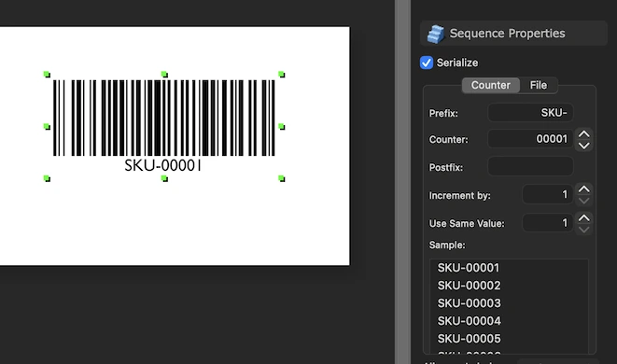
Task: Click the Counter field showing 00001
Action: pyautogui.click(x=530, y=139)
